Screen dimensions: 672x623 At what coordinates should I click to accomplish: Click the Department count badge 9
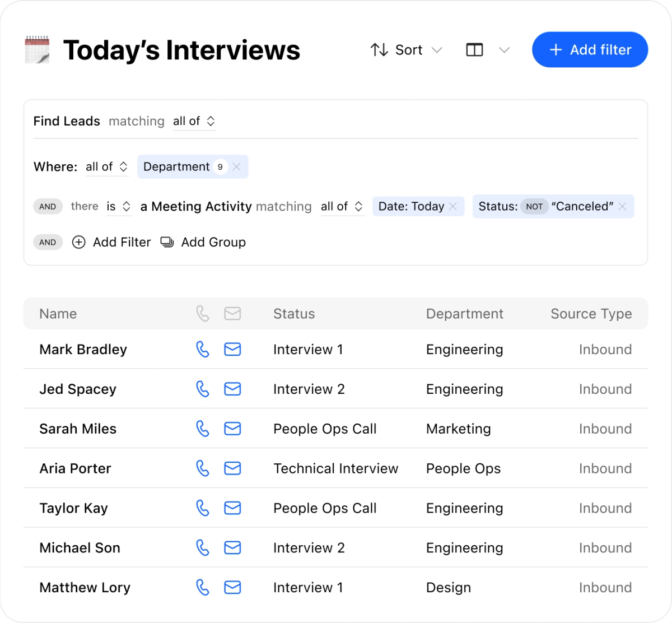(x=220, y=167)
